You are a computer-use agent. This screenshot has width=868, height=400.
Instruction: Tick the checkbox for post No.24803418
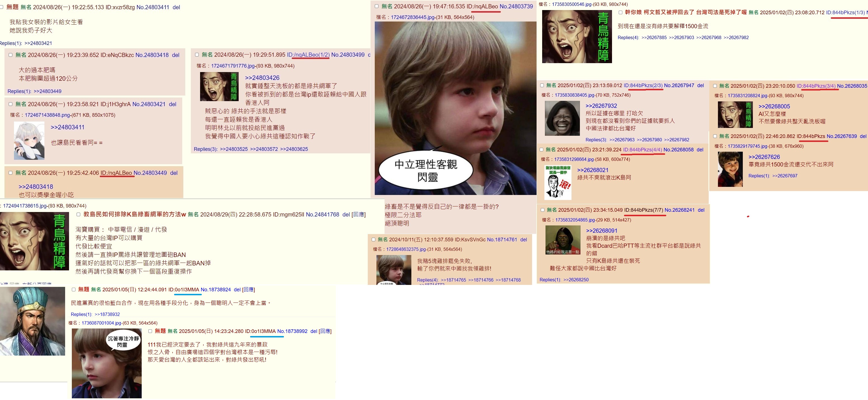(x=10, y=55)
